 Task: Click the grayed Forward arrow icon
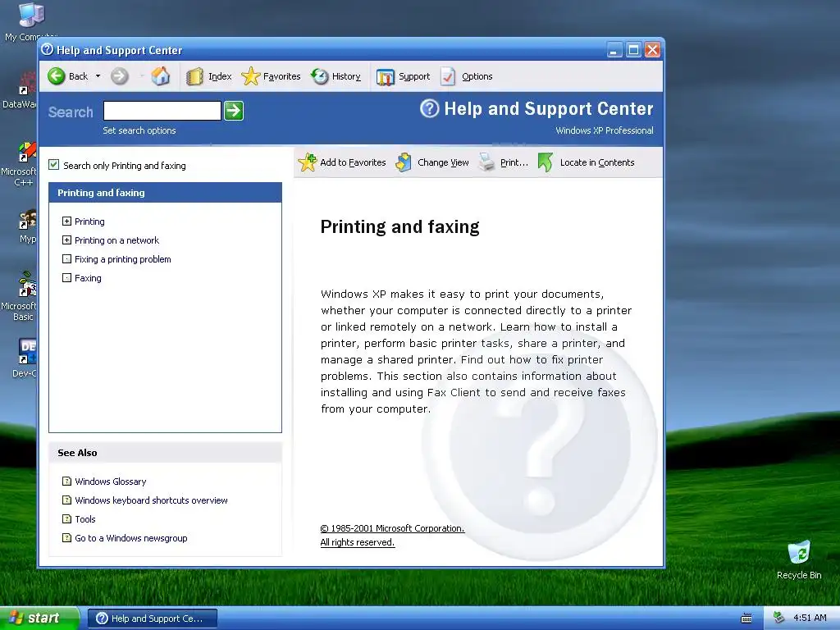(120, 76)
